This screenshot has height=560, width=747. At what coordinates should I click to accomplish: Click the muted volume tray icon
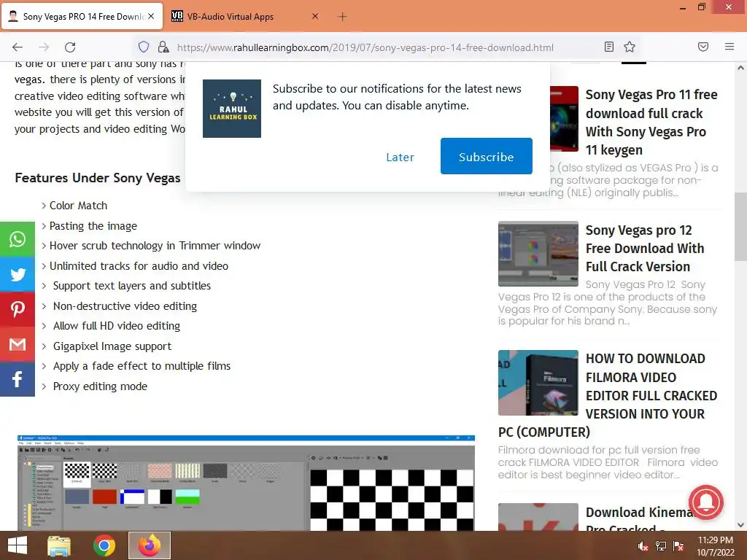(643, 546)
